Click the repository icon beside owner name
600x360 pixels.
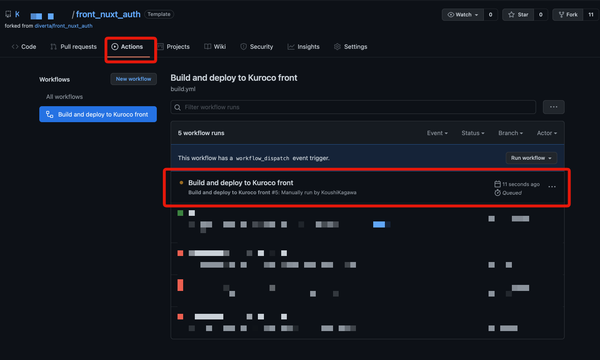point(8,15)
